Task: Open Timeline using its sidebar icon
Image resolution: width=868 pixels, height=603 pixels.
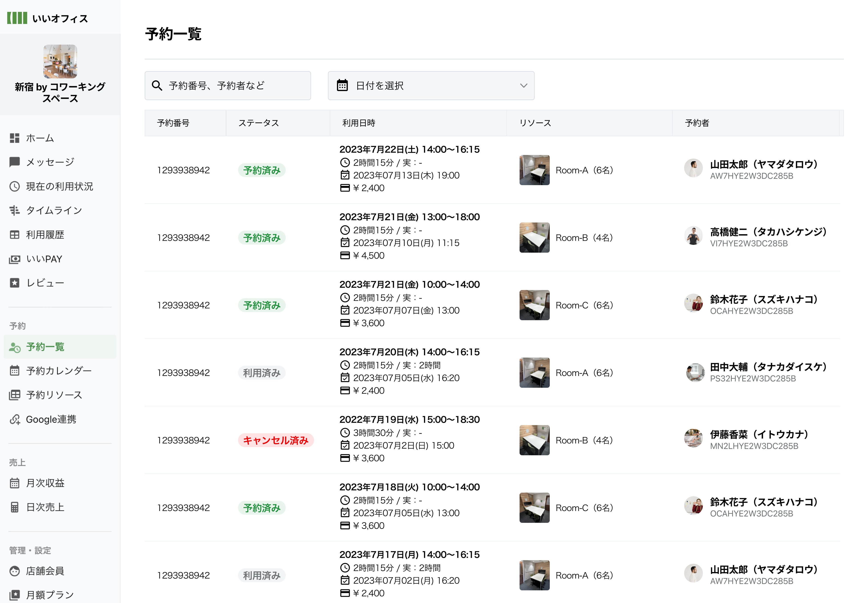Action: [x=14, y=210]
